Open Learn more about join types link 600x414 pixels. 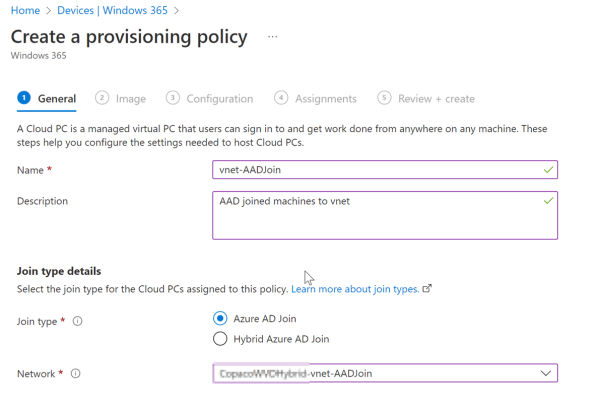(355, 289)
